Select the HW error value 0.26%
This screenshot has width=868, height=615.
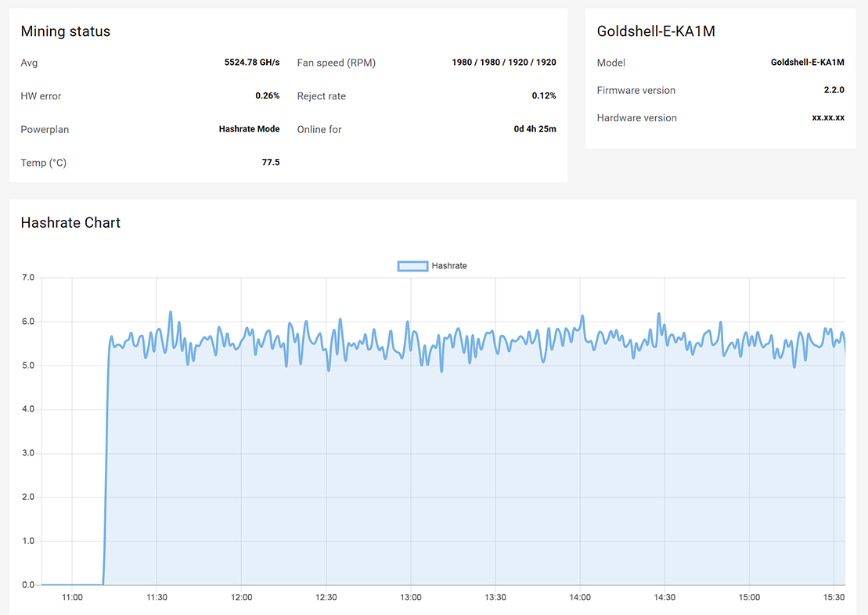267,96
